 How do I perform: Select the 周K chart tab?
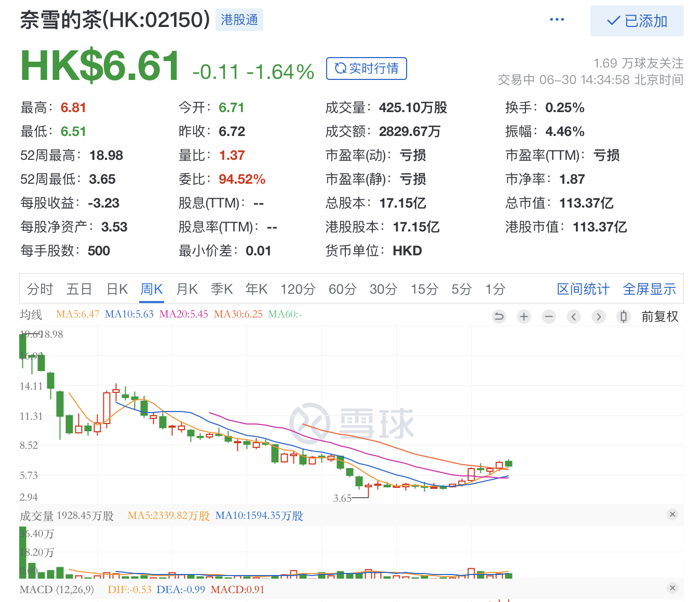pyautogui.click(x=152, y=289)
